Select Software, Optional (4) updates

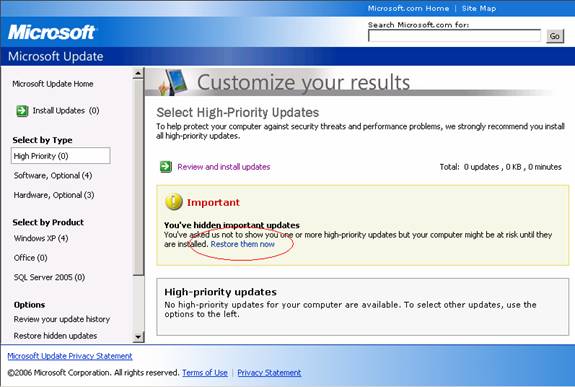tap(53, 175)
